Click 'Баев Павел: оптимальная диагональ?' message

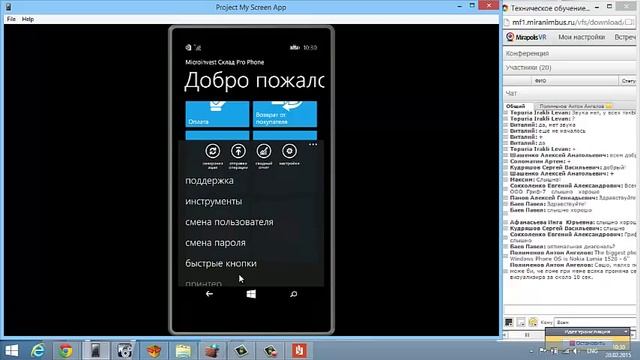(x=562, y=247)
